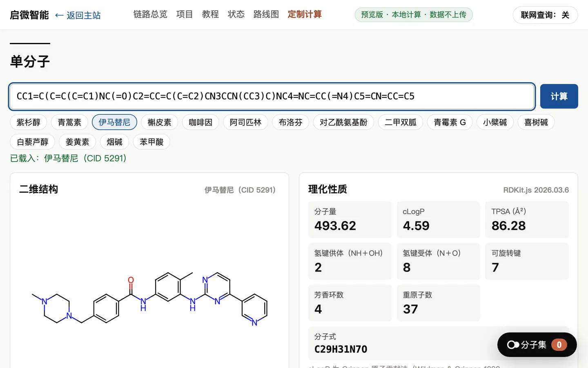Click 伊马替尼 (CID 5291) label in structure panel
Viewport: 588px width, 368px height.
pos(240,190)
